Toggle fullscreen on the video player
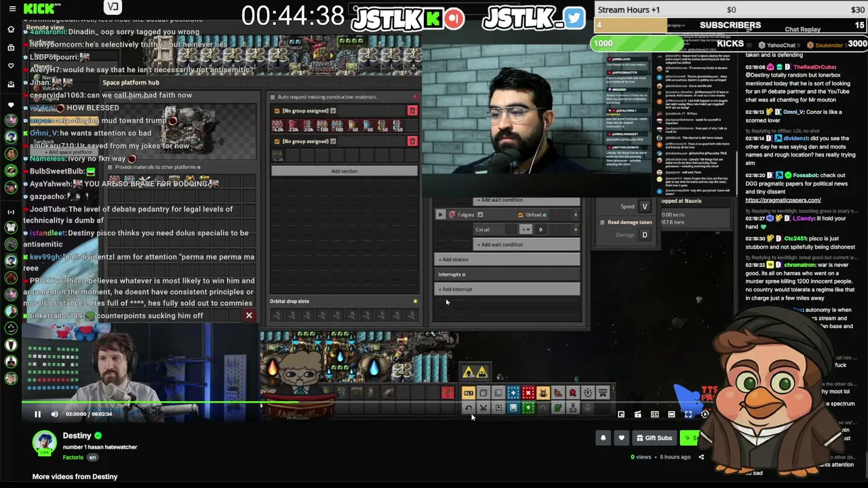 [688, 414]
